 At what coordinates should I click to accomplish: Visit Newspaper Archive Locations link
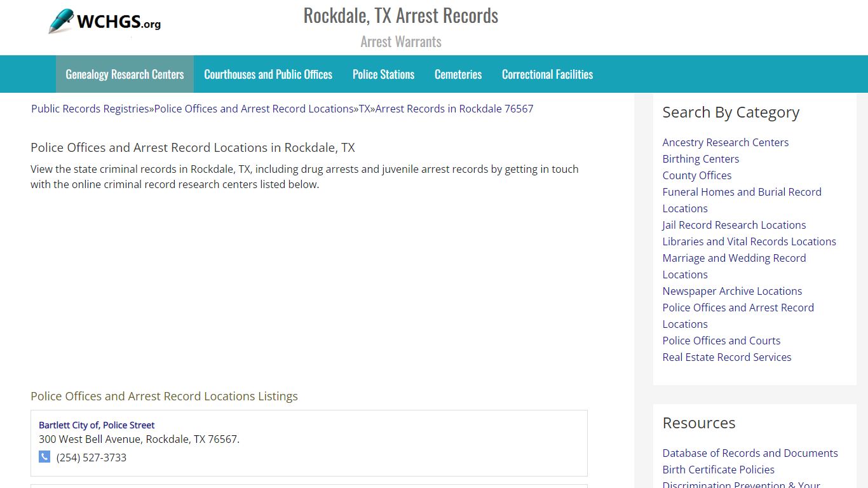tap(732, 291)
